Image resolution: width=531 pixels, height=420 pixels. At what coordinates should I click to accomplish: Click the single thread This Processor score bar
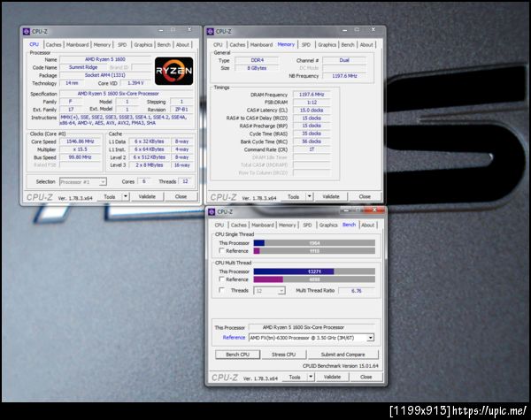click(x=314, y=243)
